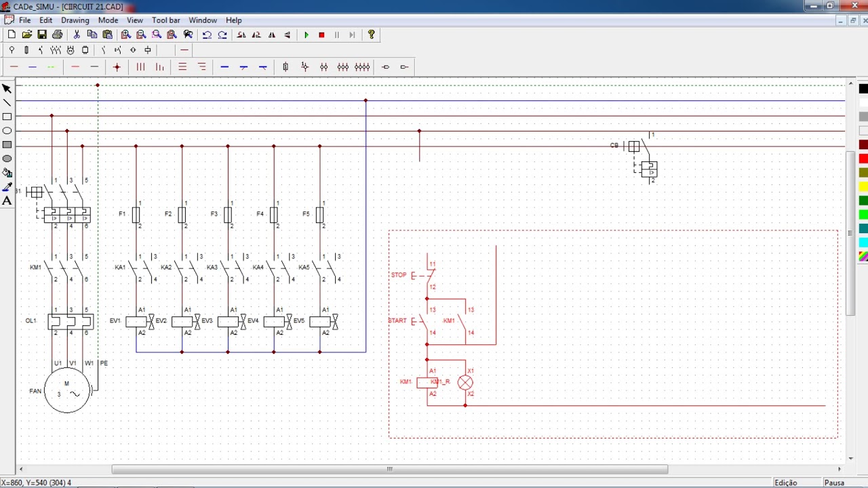The width and height of the screenshot is (868, 488).
Task: Click the STOP pushbutton label
Action: point(399,275)
